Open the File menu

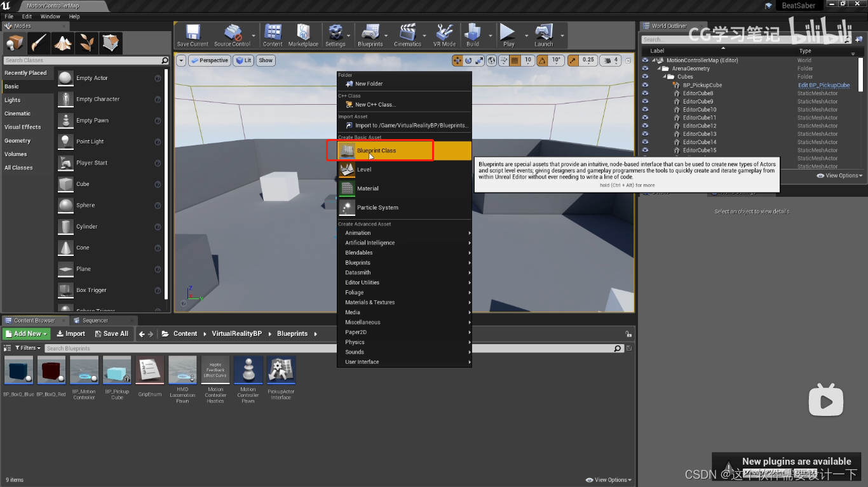tap(9, 17)
